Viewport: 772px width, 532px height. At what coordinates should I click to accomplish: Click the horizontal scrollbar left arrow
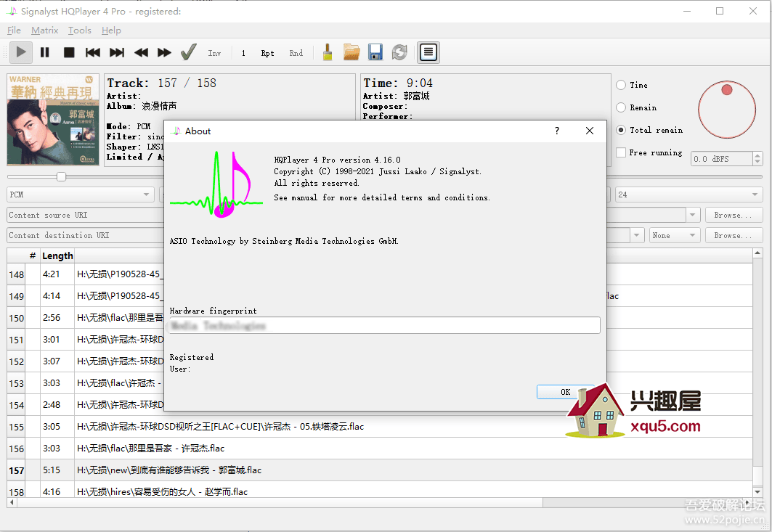coord(12,502)
